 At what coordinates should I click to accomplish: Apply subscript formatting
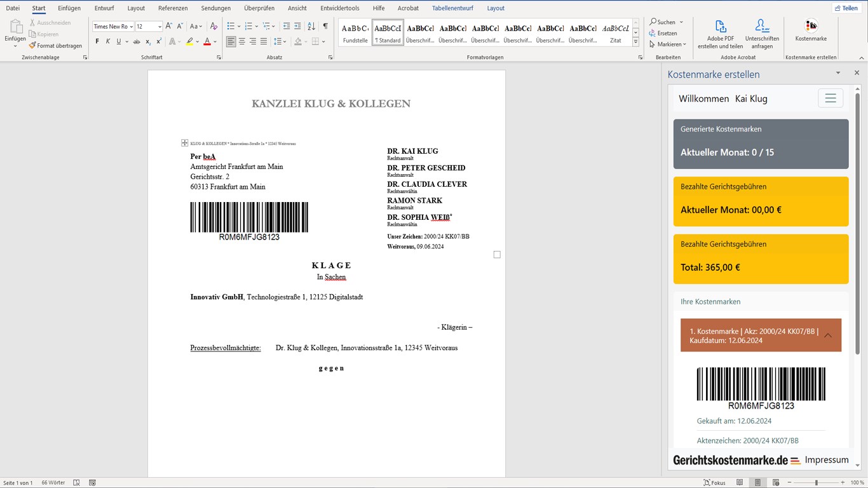(x=148, y=42)
